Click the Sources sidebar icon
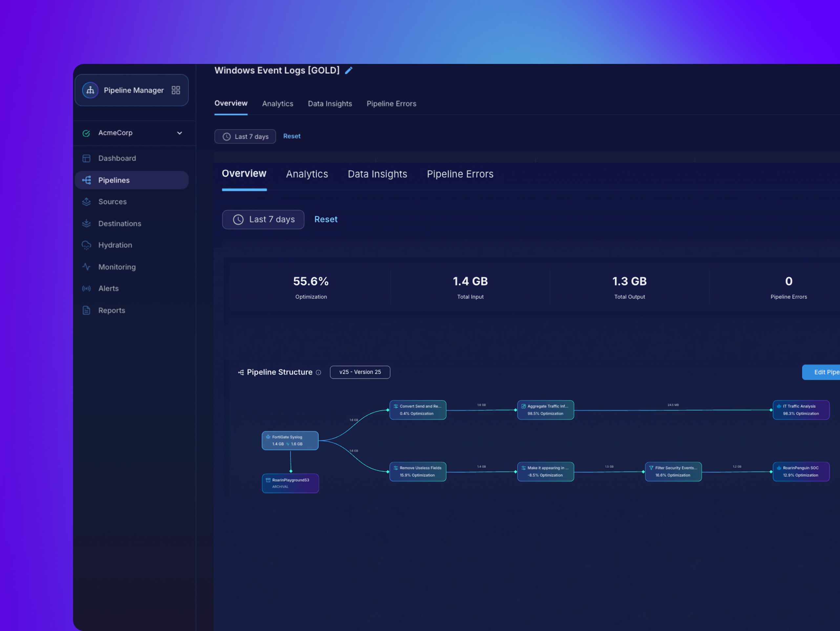This screenshot has width=840, height=631. 86,202
